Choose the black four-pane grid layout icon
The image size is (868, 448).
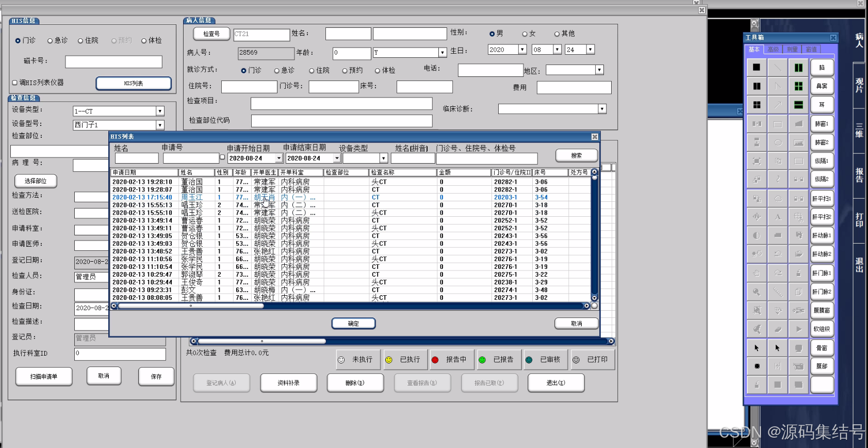click(757, 105)
